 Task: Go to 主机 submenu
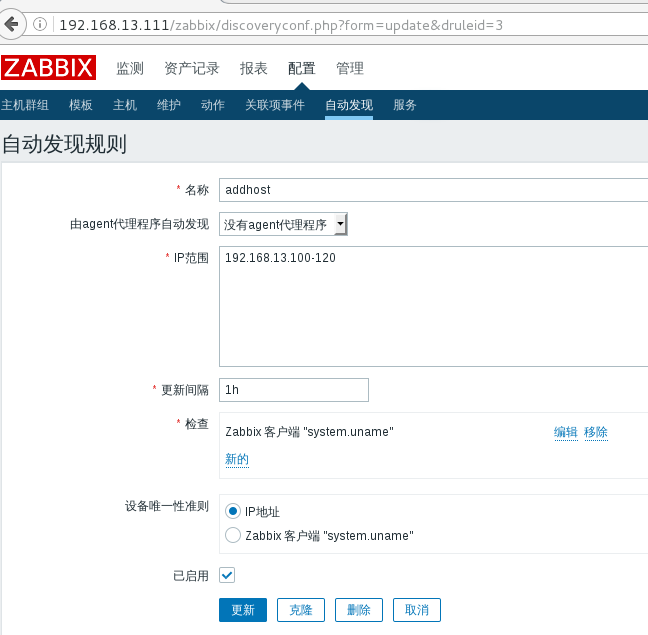(125, 105)
